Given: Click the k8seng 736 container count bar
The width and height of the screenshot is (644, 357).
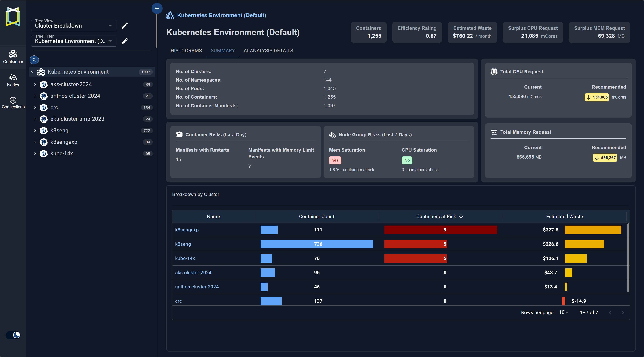Looking at the screenshot, I should pyautogui.click(x=317, y=244).
